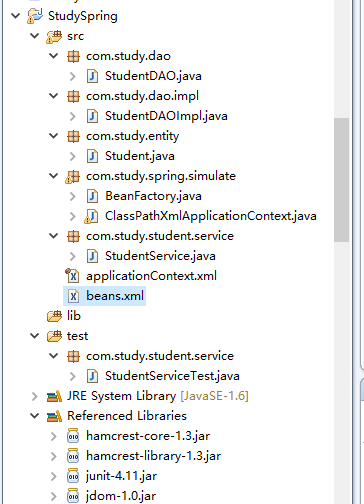This screenshot has width=364, height=504.
Task: Collapse the com.study.dao.impl package
Action: tap(54, 96)
